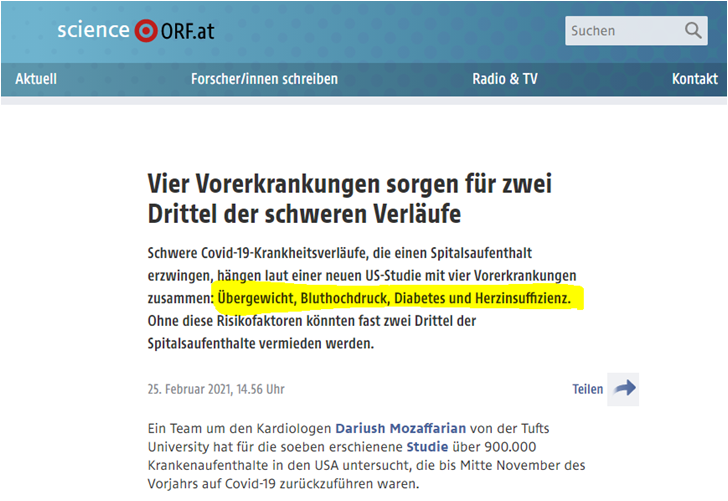Click highlighted text 'Übergewicht, Bluthochdruck, Diabetes und Herzinsuffizienz.'
The height and width of the screenshot is (501, 728).
(394, 298)
